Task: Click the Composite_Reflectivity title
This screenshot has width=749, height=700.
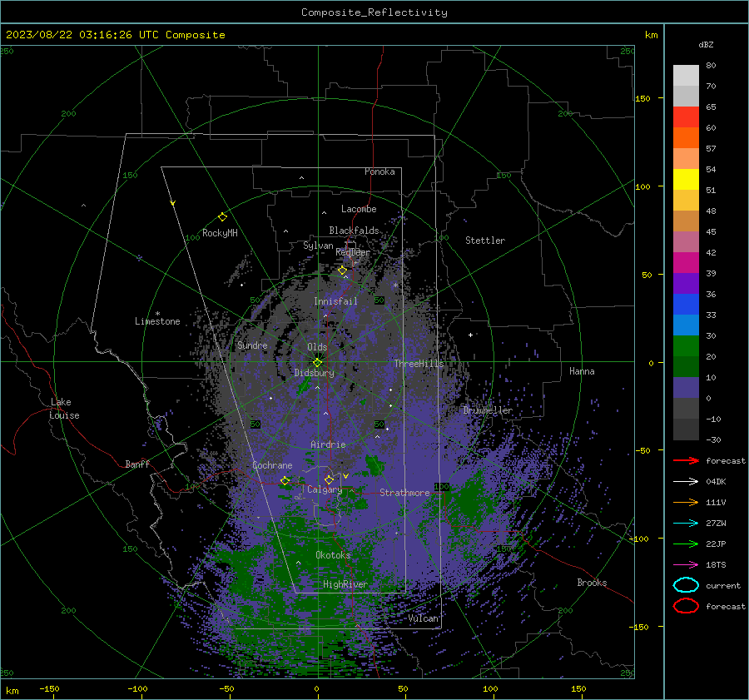Action: 374,12
